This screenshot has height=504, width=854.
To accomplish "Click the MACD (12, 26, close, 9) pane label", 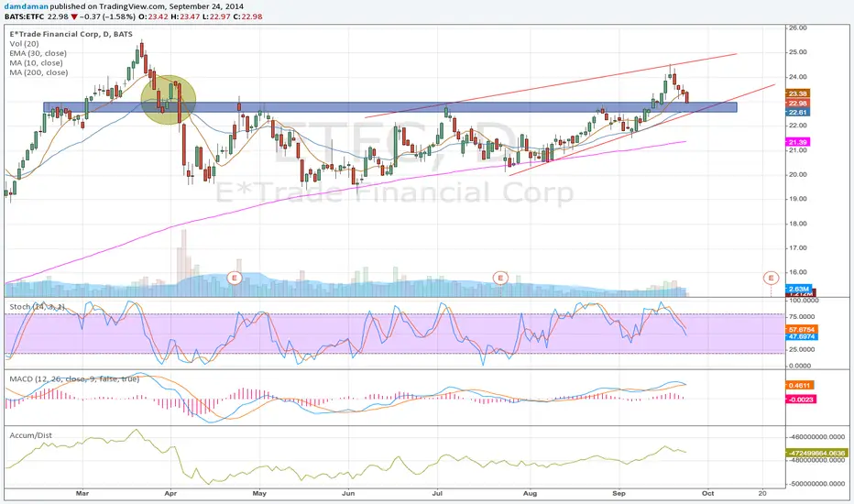I will coord(74,378).
